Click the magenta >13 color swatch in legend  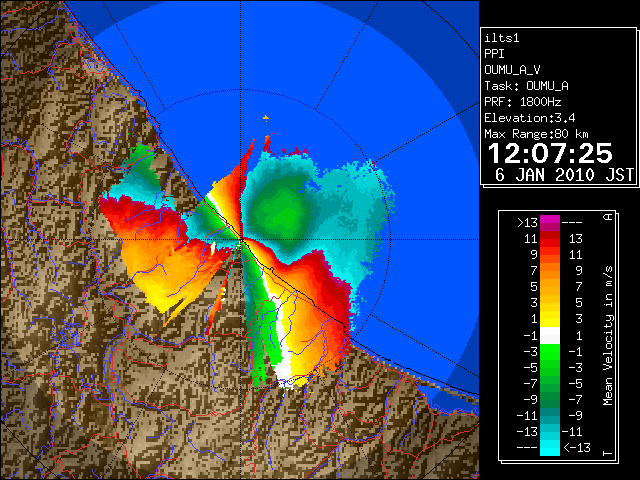click(550, 223)
